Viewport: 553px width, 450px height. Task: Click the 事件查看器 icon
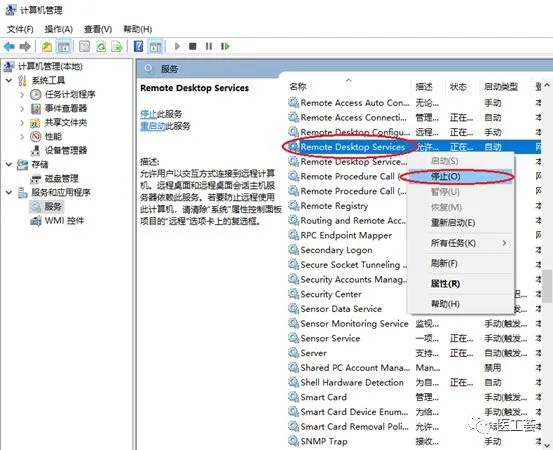[36, 109]
